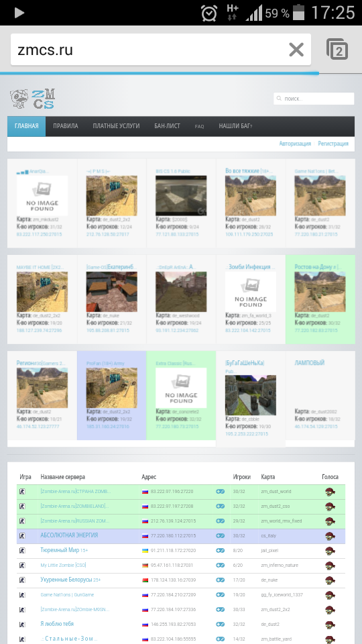Click the gamepad connect icon for АБСОЛЮТНАЯ ЭНЕРГИЯ

221,536
